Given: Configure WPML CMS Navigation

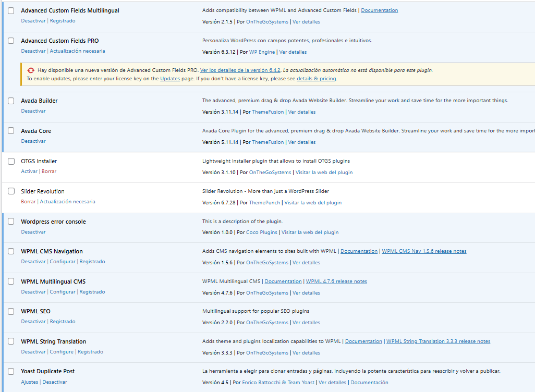Looking at the screenshot, I should (63, 262).
